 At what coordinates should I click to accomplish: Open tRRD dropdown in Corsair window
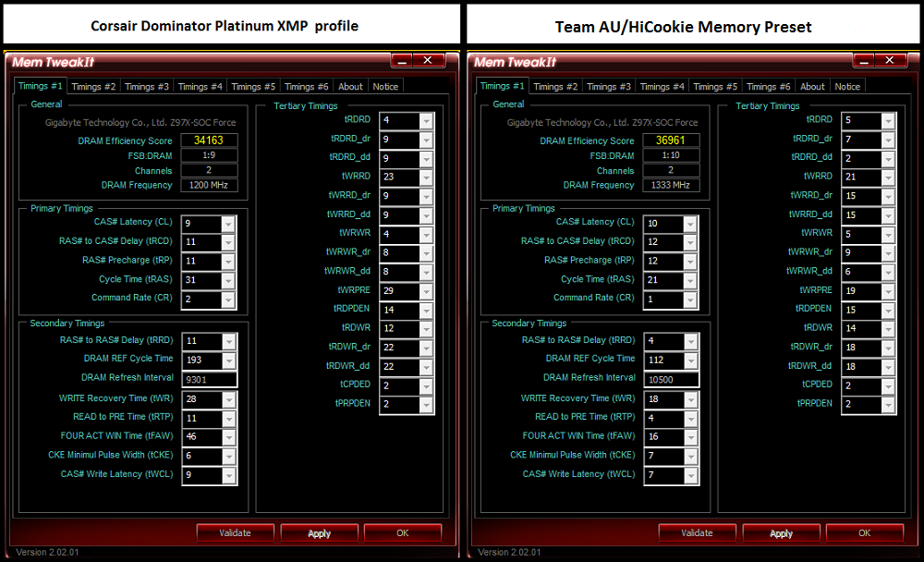click(229, 341)
